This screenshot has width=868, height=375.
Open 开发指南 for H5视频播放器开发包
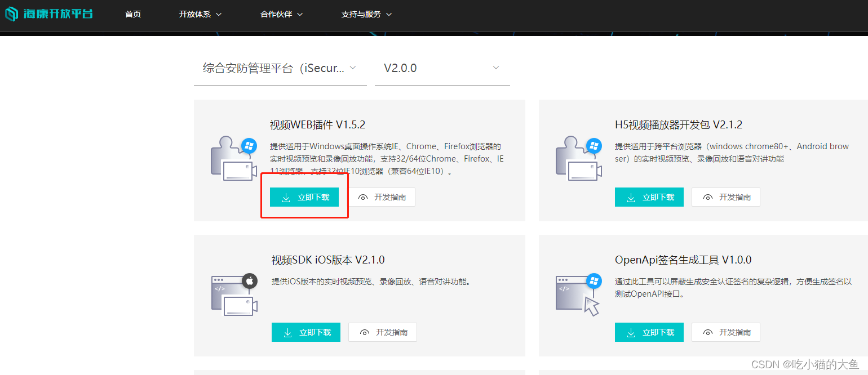point(727,197)
